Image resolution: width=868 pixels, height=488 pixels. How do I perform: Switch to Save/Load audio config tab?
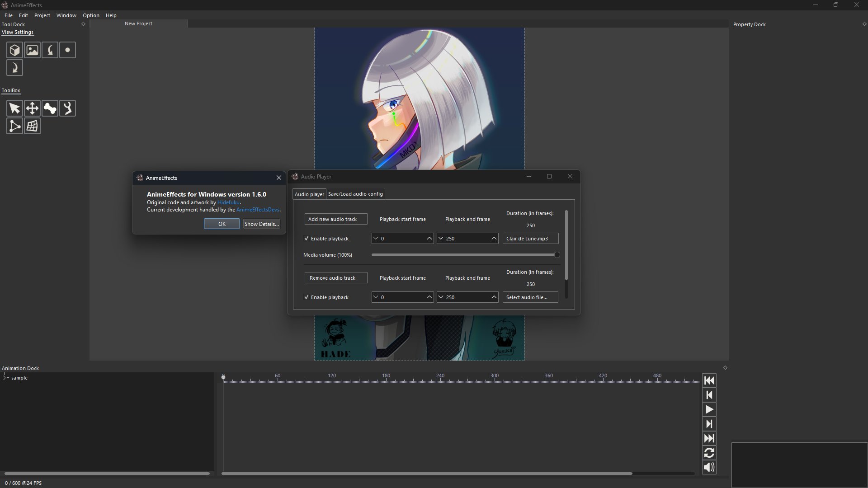click(x=355, y=194)
